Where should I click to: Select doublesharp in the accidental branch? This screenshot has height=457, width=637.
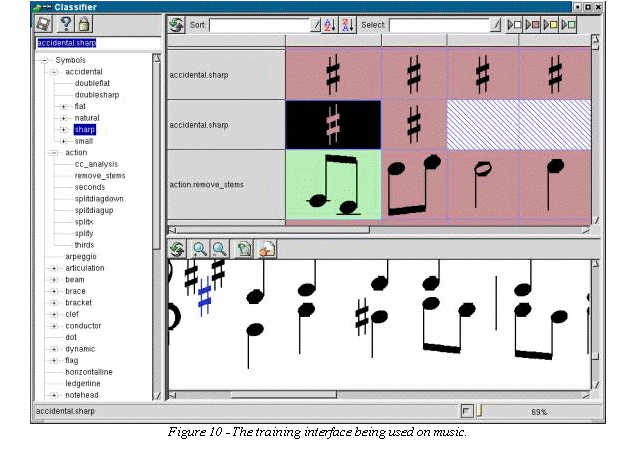(x=98, y=95)
